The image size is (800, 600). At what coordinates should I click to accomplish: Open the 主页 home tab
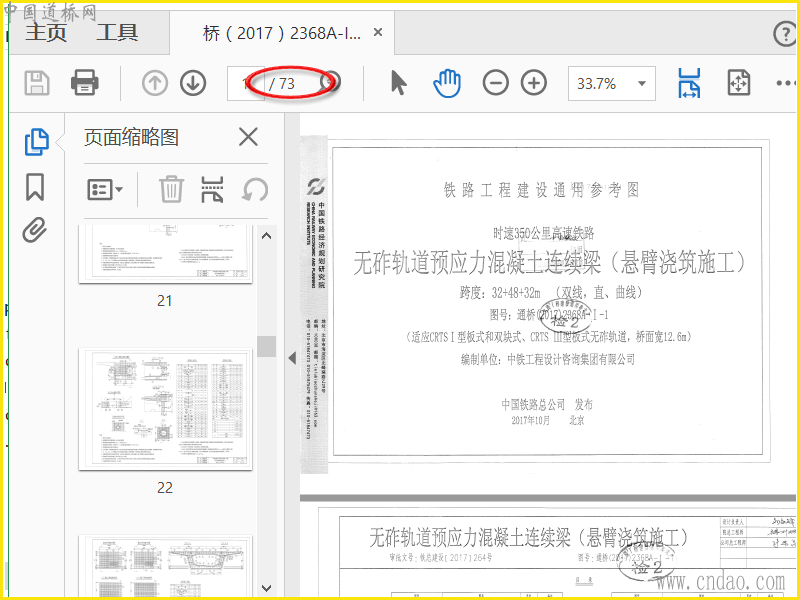46,33
